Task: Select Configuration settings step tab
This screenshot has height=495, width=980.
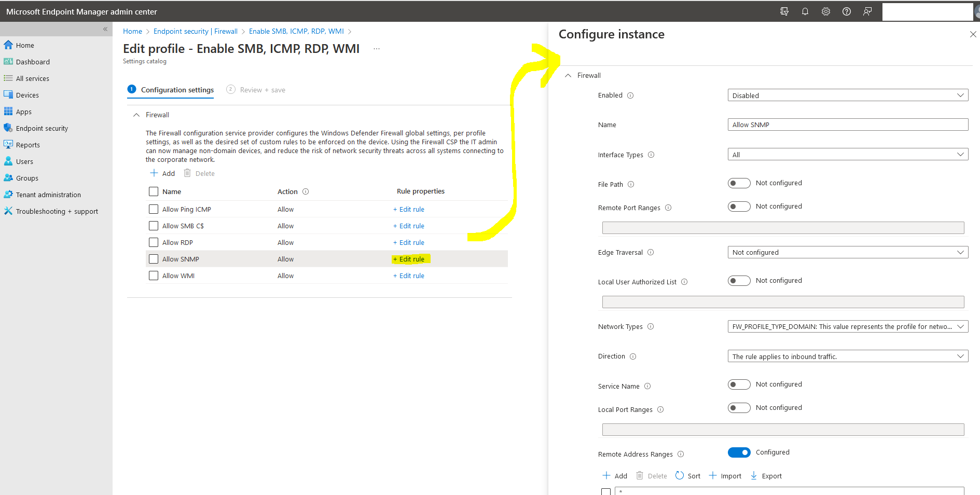Action: point(171,90)
